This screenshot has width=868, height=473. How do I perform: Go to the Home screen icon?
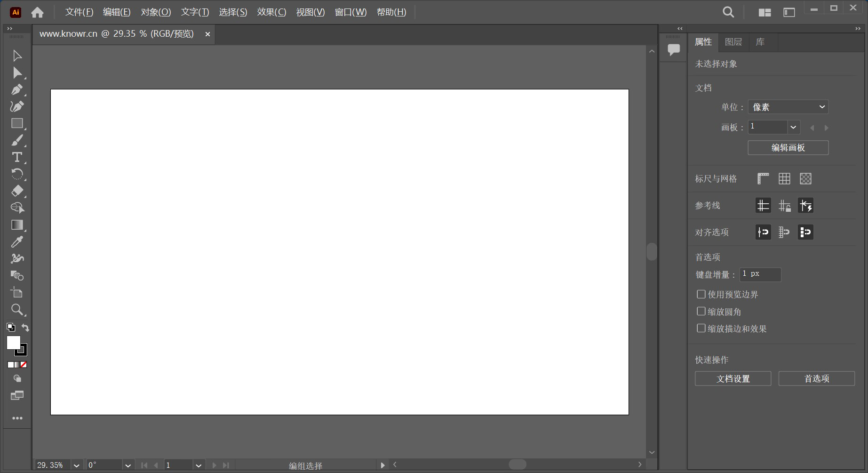coord(37,12)
